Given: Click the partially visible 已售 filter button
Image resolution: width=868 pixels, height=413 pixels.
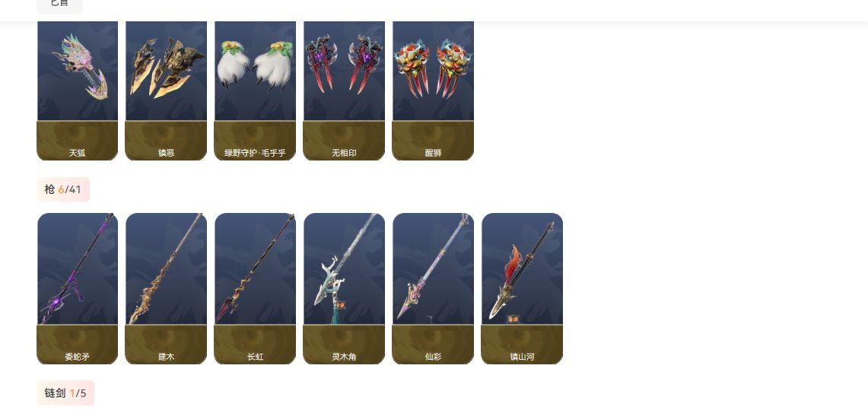Looking at the screenshot, I should pyautogui.click(x=60, y=5).
